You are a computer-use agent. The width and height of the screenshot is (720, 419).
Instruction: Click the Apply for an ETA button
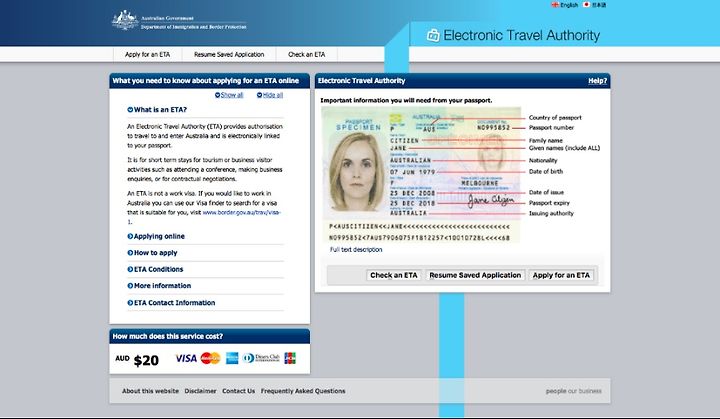[561, 275]
